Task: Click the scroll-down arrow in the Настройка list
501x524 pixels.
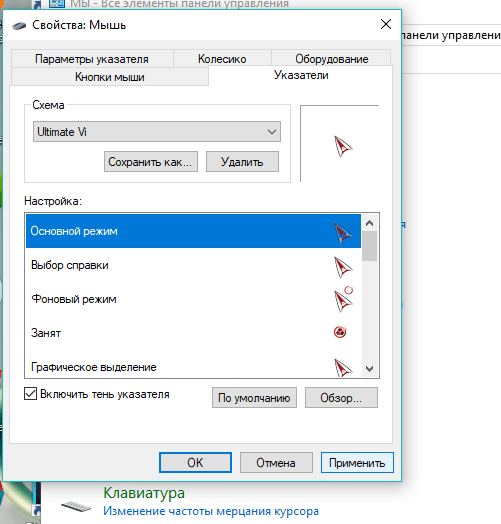Action: pos(369,369)
